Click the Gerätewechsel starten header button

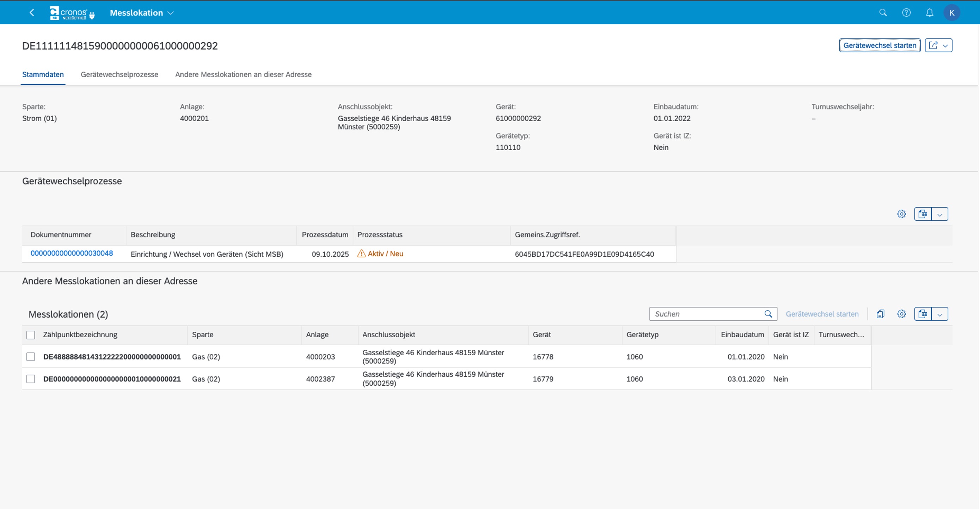coord(880,45)
